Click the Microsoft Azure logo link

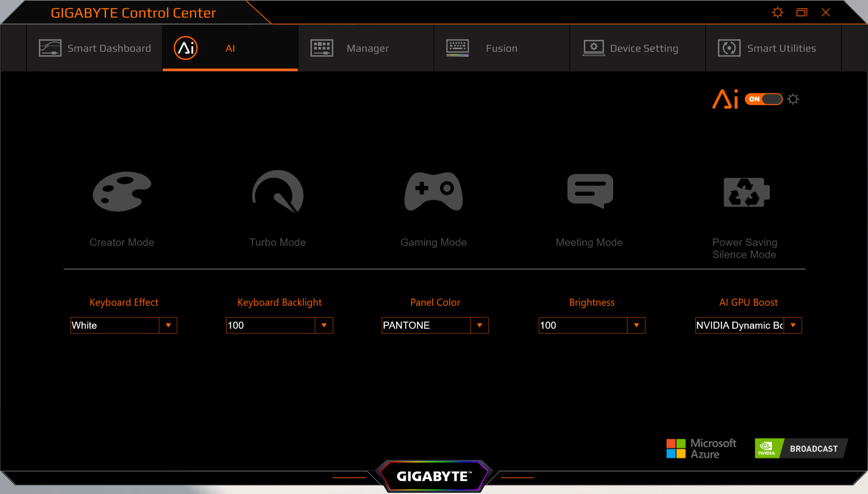[701, 449]
